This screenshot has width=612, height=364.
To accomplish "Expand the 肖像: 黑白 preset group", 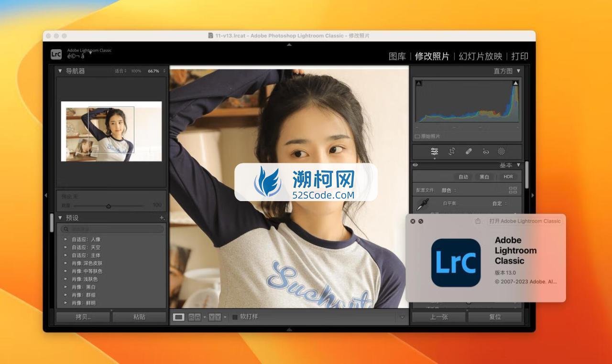I will click(x=66, y=287).
